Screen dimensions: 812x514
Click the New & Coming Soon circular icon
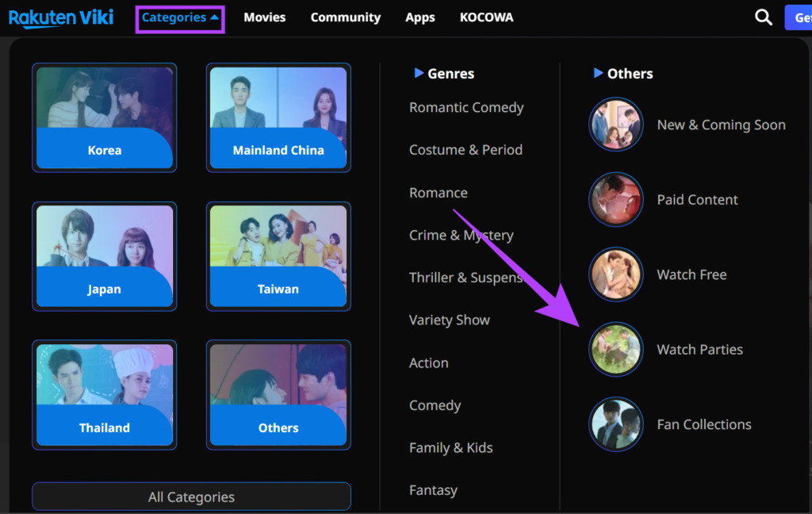click(616, 125)
